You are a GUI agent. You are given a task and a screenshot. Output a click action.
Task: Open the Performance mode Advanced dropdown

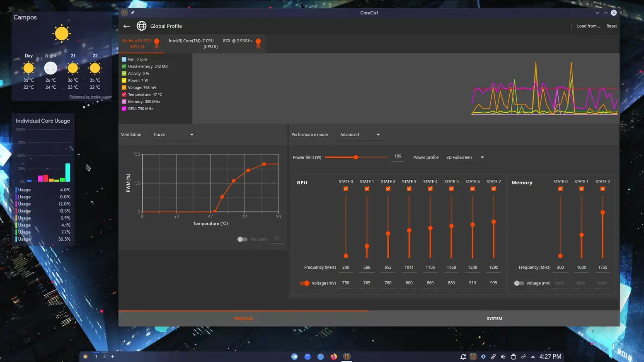tap(360, 135)
